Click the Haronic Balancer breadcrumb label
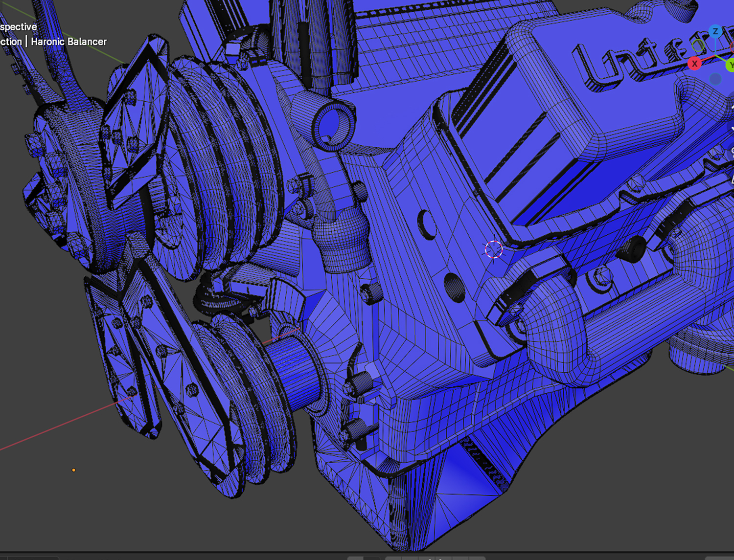The height and width of the screenshot is (560, 734). pyautogui.click(x=69, y=42)
